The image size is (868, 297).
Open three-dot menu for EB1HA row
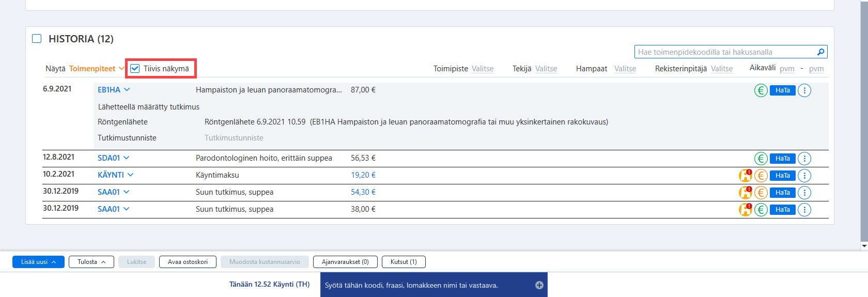click(x=804, y=90)
